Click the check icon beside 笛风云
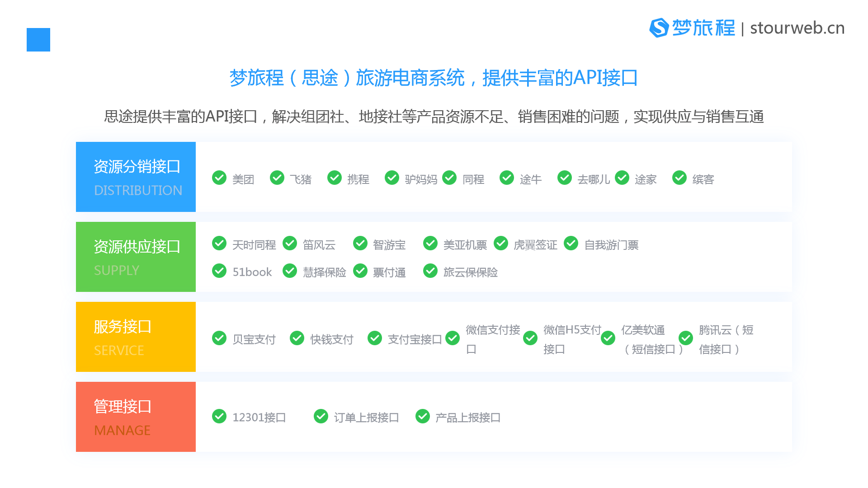The image size is (868, 488). pyautogui.click(x=290, y=244)
